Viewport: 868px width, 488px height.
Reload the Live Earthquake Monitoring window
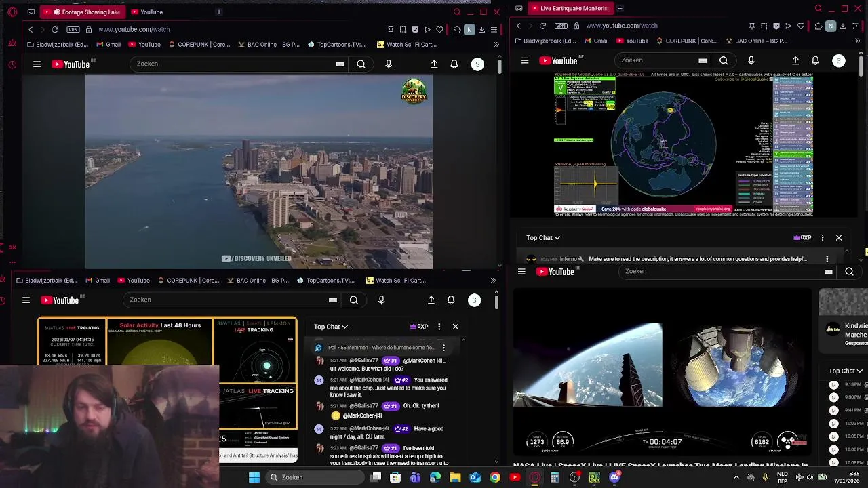[542, 26]
